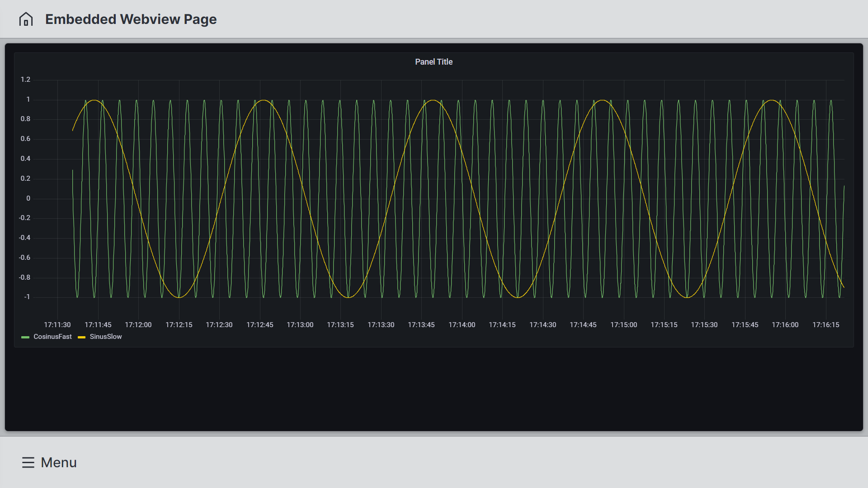Click the yellow SinusSlow color swatch
The width and height of the screenshot is (868, 488).
click(x=82, y=337)
